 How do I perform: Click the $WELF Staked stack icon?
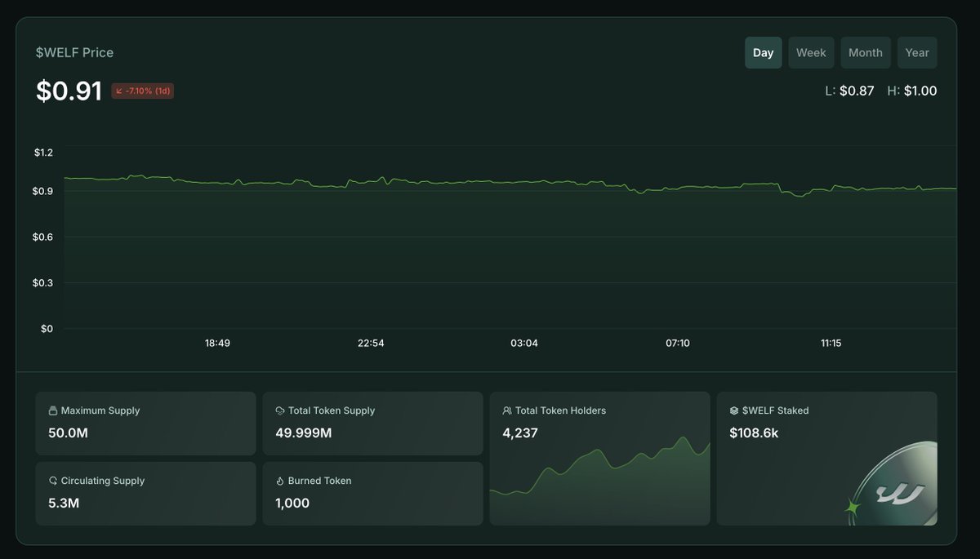[x=733, y=410]
